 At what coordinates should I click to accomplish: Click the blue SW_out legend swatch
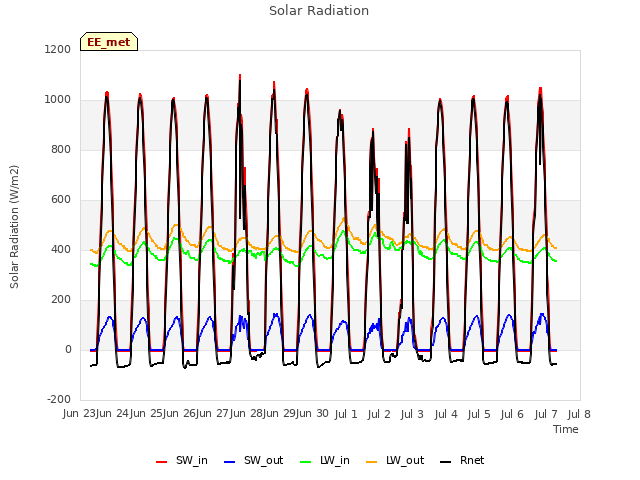tap(230, 462)
